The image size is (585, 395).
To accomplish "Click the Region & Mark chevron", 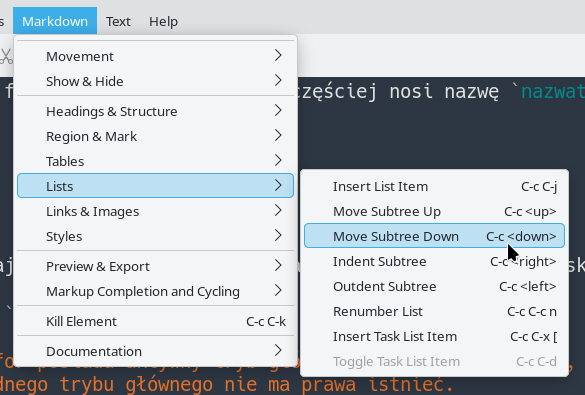I will coord(278,135).
